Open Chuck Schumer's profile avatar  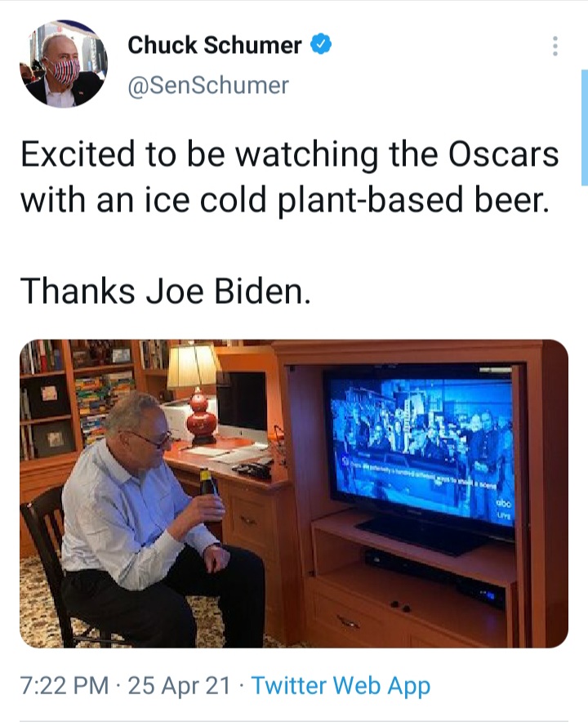(x=64, y=64)
